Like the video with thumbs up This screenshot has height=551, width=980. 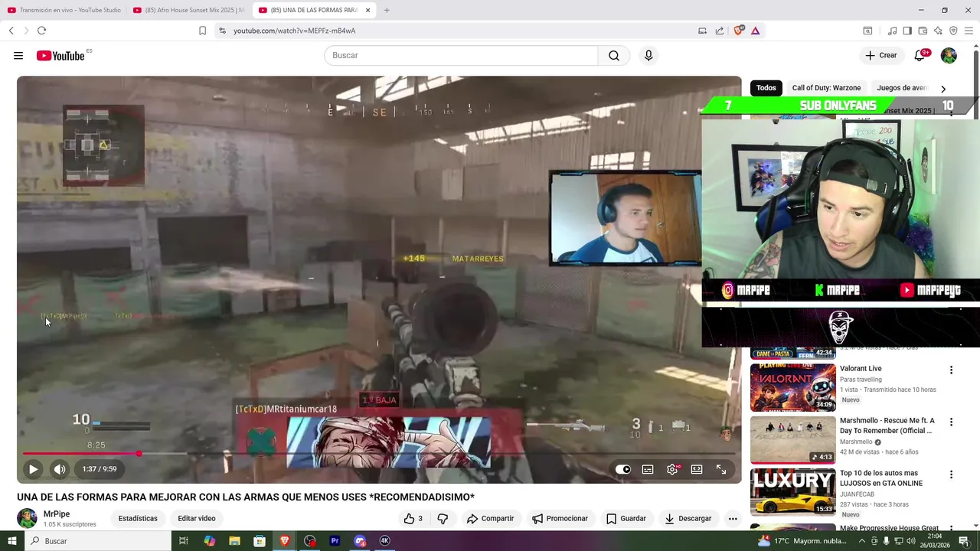[413, 518]
